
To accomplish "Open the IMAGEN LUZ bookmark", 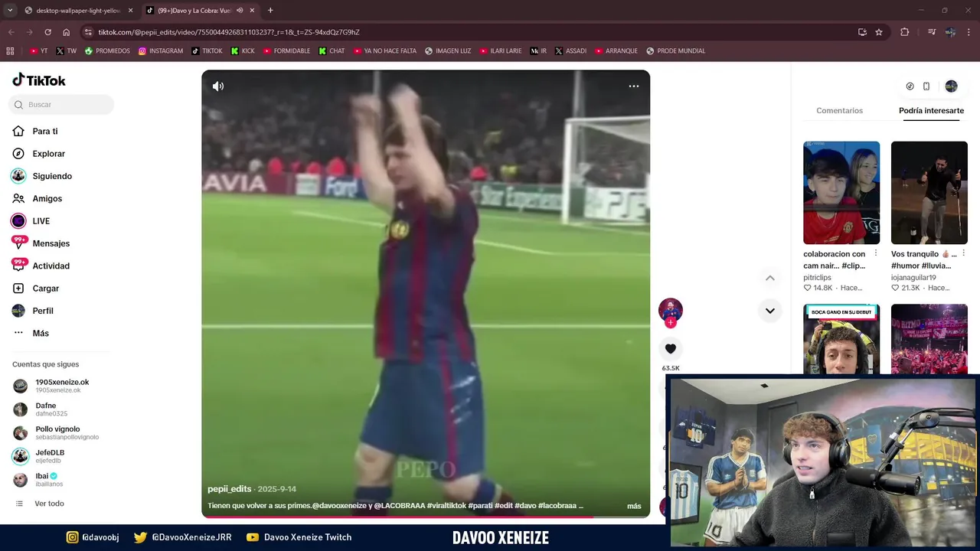I will click(x=448, y=51).
